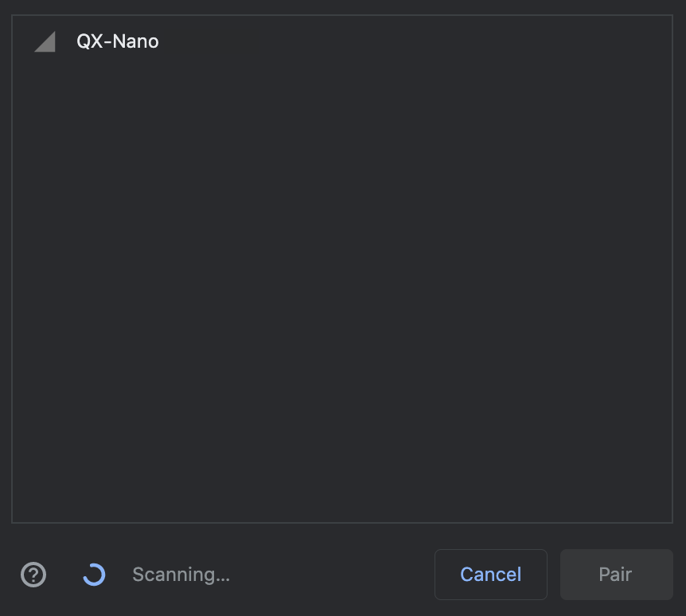
Task: Click the blue Cancel text button
Action: tap(490, 575)
